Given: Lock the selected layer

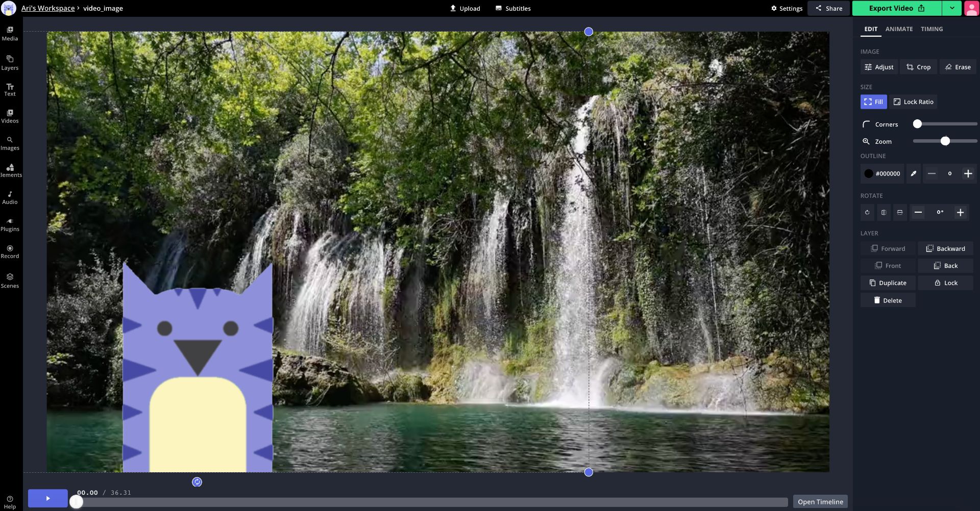Looking at the screenshot, I should point(945,283).
